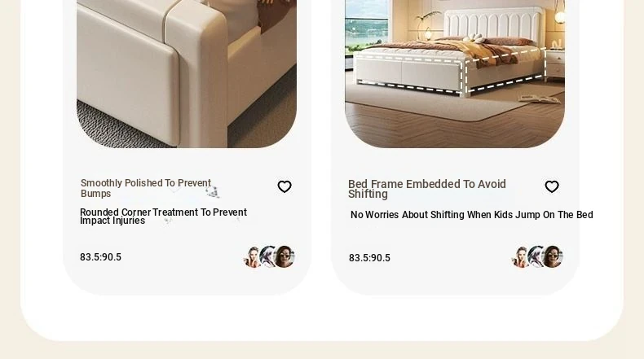Open white-haired avatar on Smoothly Polished card

(x=267, y=256)
